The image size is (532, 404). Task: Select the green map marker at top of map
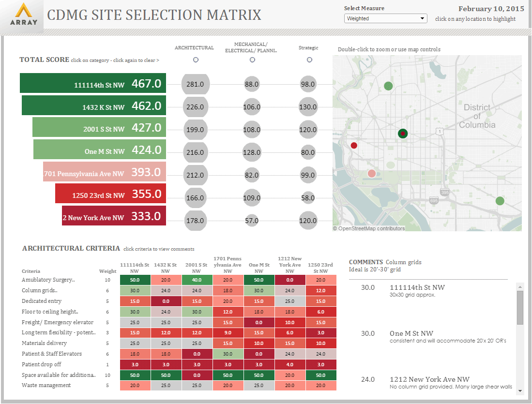(x=388, y=86)
